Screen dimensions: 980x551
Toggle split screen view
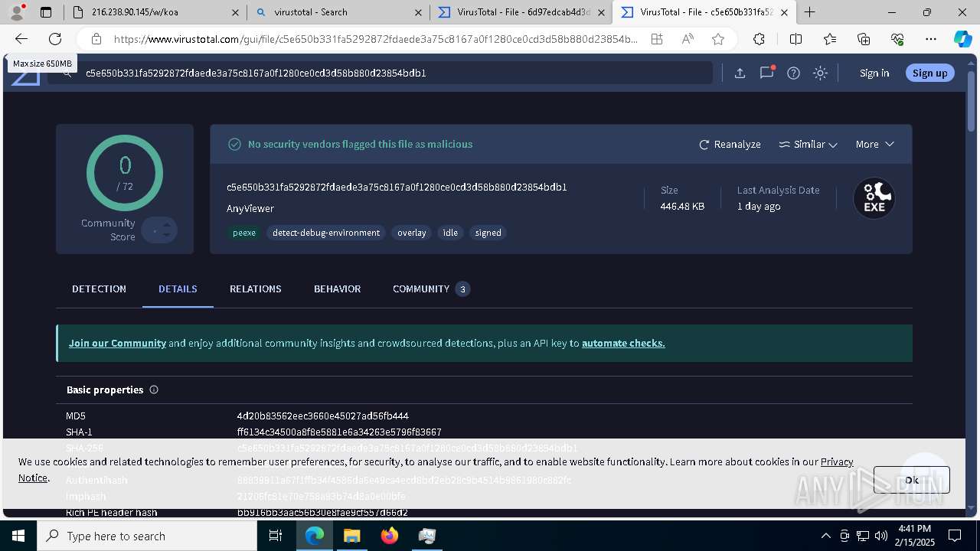point(795,39)
